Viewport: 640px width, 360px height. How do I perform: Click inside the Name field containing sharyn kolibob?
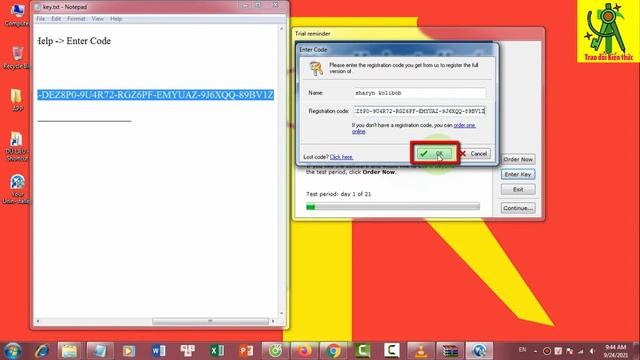(420, 93)
